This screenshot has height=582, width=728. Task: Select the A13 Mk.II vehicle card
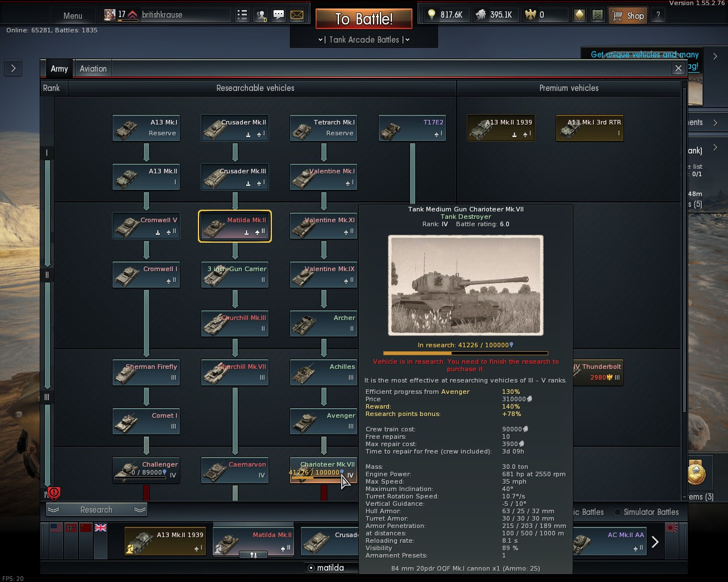point(146,177)
